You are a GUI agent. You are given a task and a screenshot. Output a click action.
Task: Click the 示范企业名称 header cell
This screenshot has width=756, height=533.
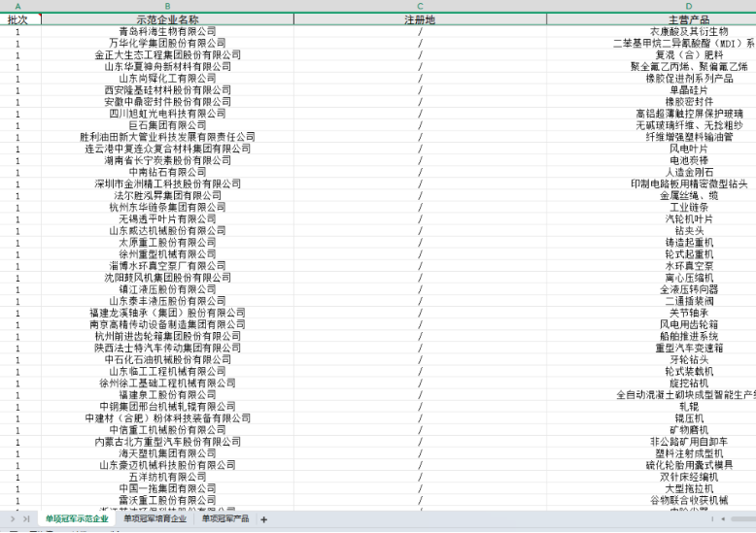(x=167, y=19)
